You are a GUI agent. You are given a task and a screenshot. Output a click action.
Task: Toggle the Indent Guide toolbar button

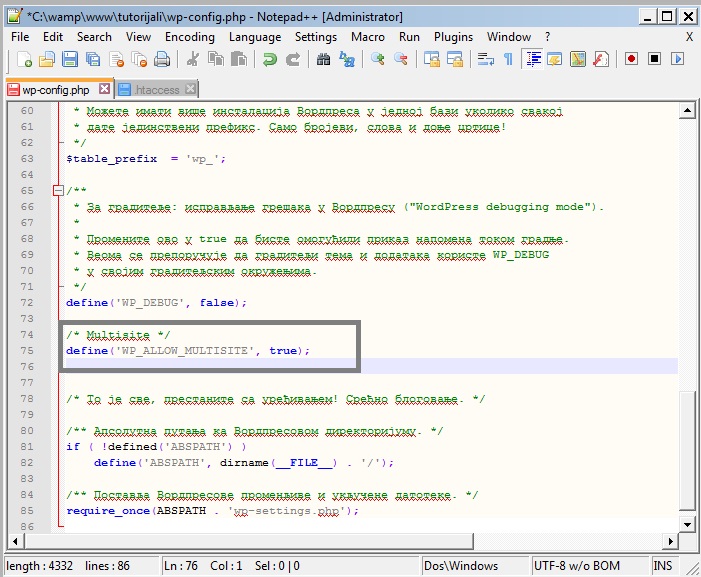tap(532, 60)
